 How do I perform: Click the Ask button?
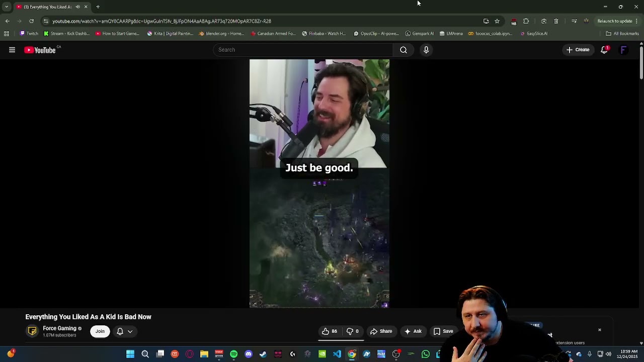(413, 331)
